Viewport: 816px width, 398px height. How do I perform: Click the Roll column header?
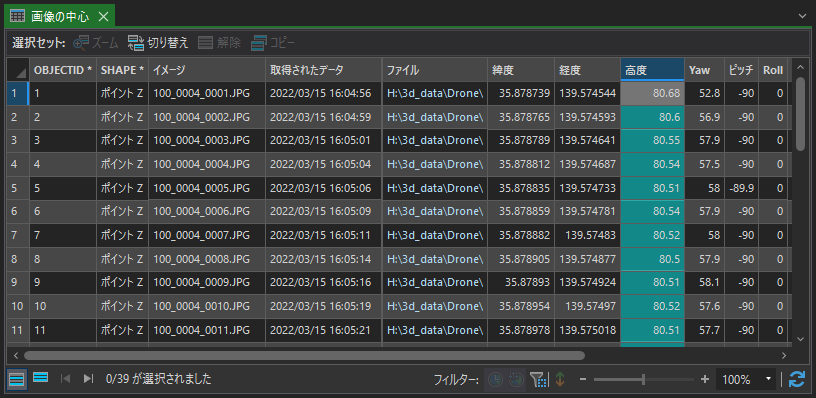[x=773, y=70]
